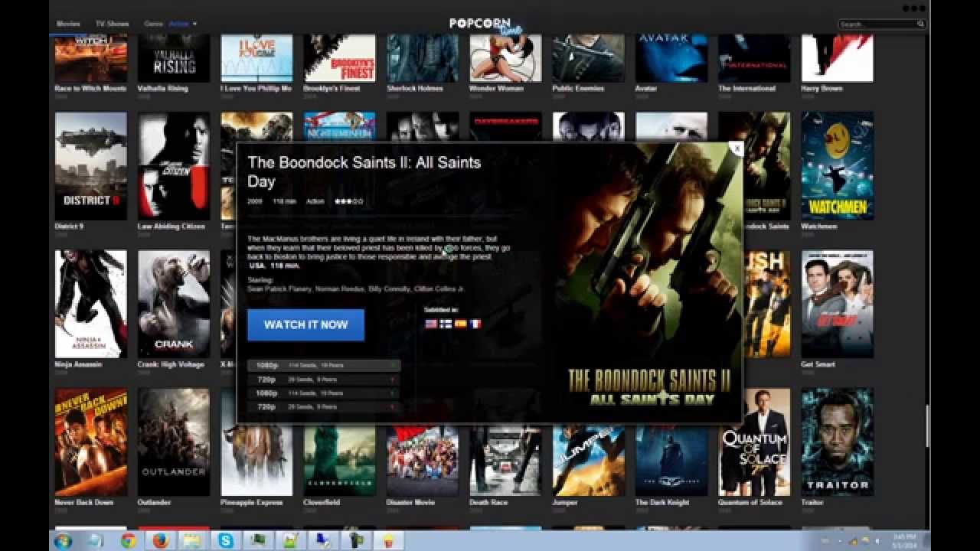Click the Race to Witch Mountain title
This screenshot has height=551, width=980.
90,89
